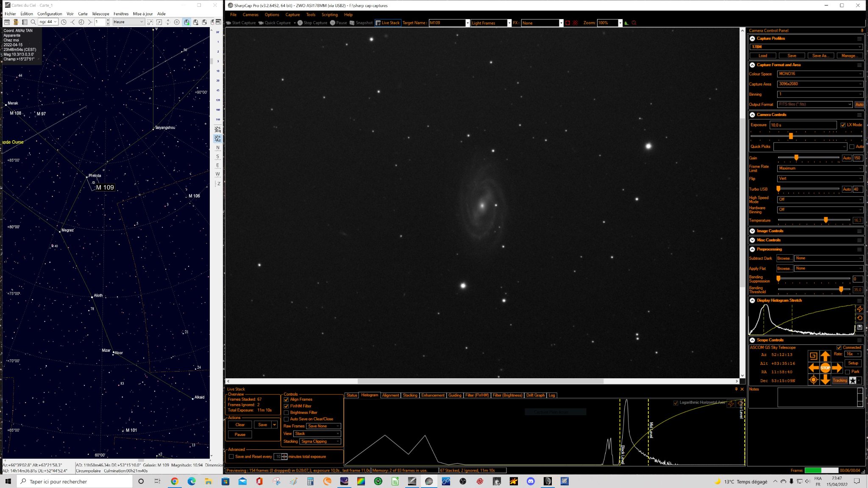Click the STOP telescope motion button
This screenshot has width=868, height=488.
(x=825, y=368)
